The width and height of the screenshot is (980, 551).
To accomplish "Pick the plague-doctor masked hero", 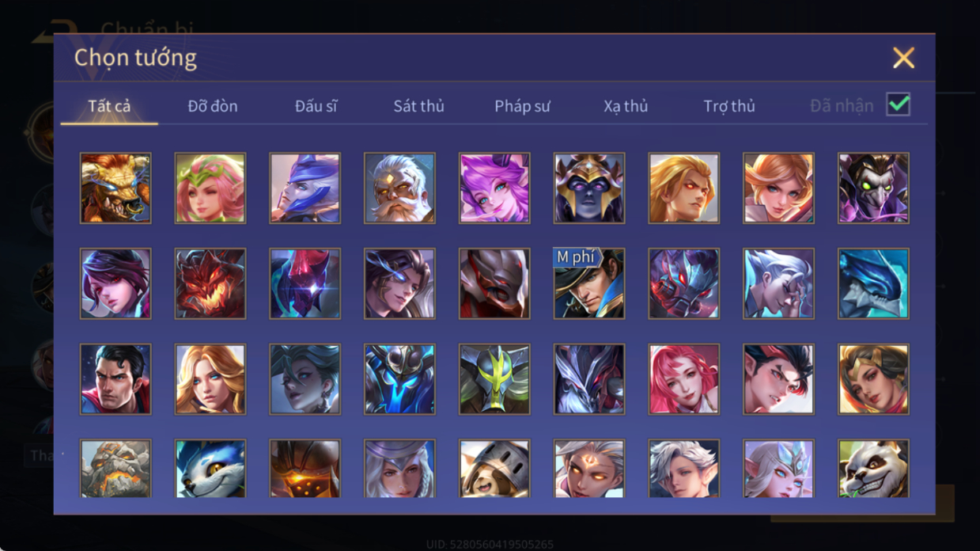I will [873, 188].
